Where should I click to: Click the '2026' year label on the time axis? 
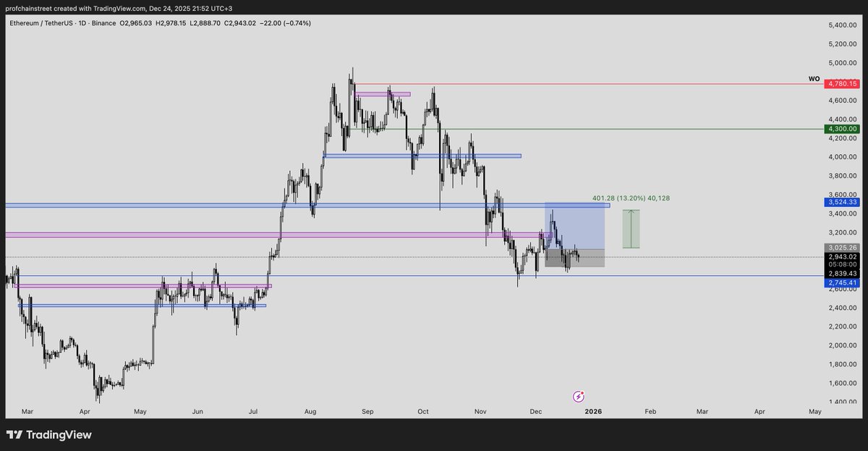click(593, 411)
